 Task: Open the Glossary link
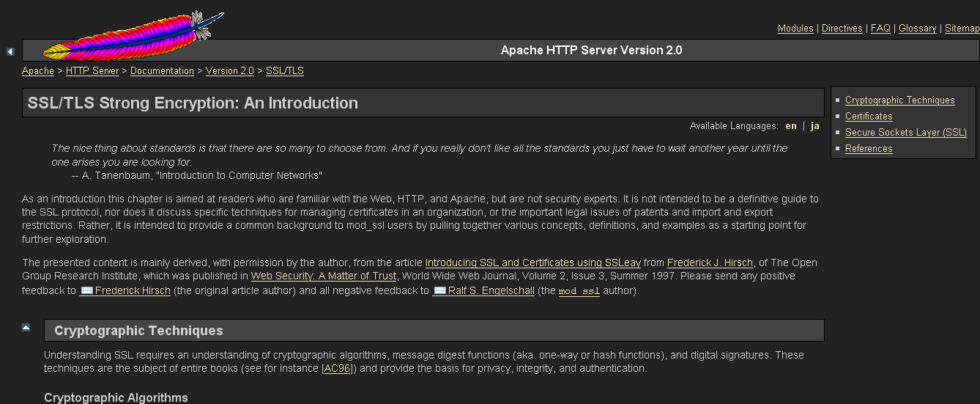pyautogui.click(x=917, y=29)
